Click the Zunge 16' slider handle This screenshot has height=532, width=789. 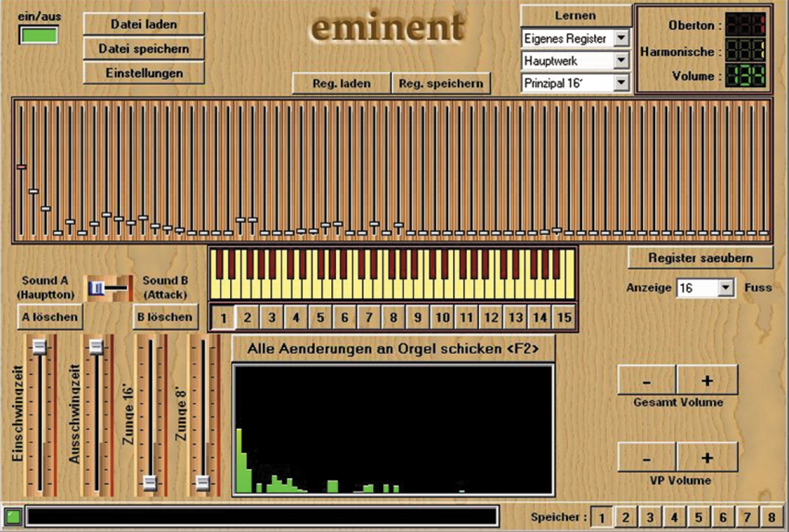click(x=150, y=483)
